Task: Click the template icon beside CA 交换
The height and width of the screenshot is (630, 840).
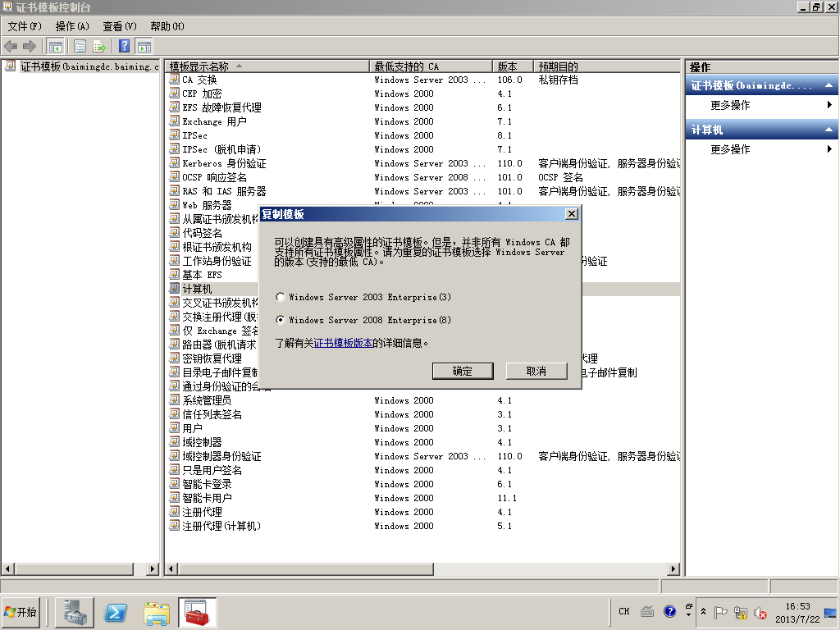Action: point(175,80)
